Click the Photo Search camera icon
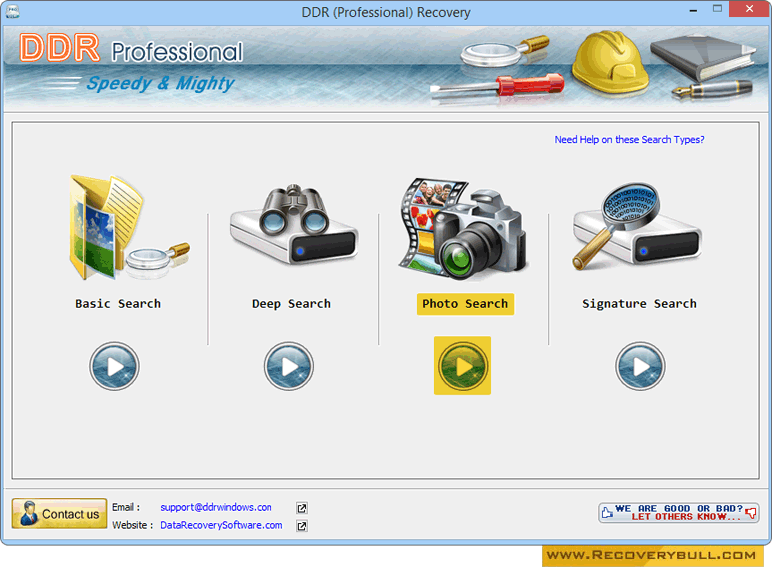Screen dimensions: 772x567 pyautogui.click(x=464, y=229)
